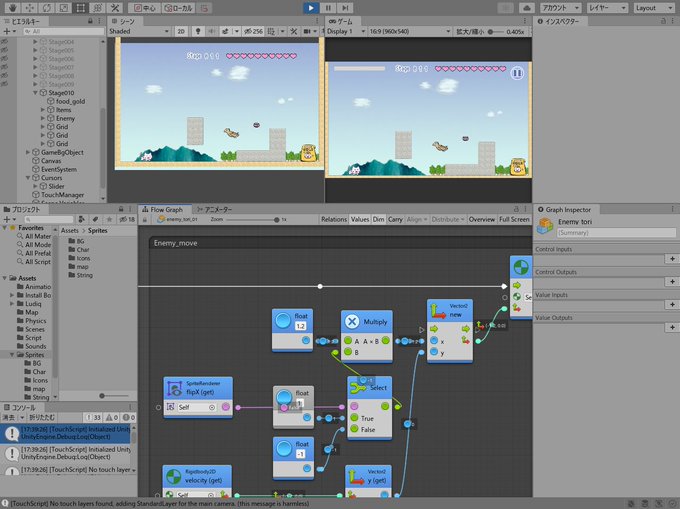
Task: Click the Pause button
Action: [x=328, y=8]
